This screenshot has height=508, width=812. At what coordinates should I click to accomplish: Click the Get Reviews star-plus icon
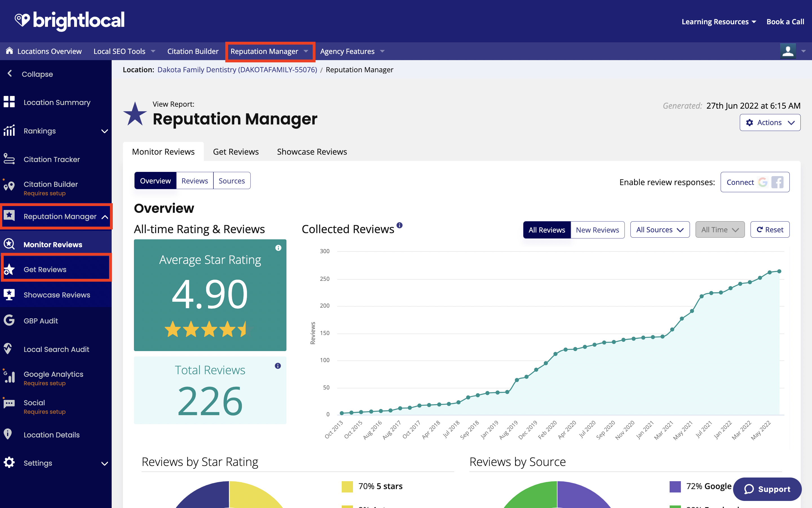9,269
